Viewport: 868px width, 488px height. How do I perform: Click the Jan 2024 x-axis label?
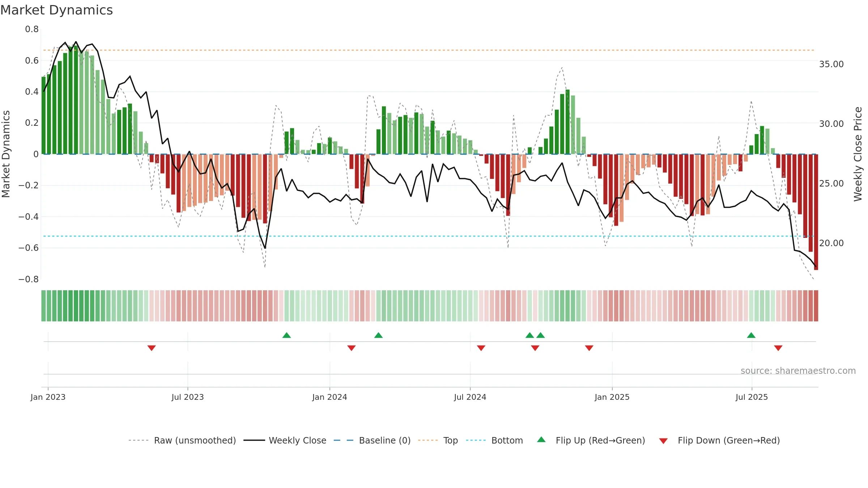tap(330, 397)
